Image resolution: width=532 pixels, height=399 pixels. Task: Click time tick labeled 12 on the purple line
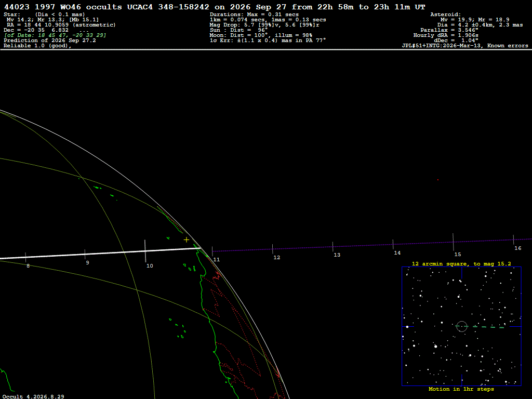pos(272,249)
